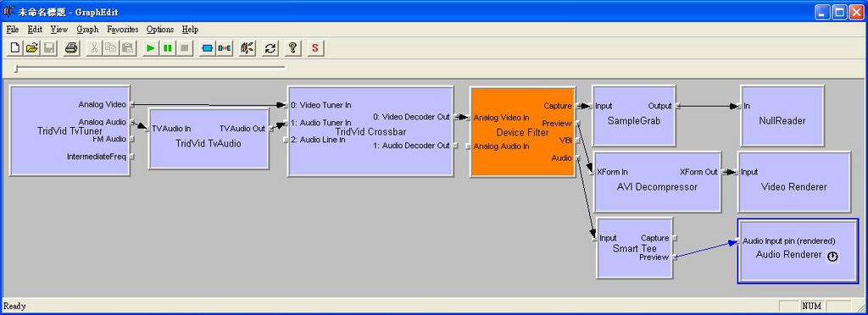Select the Smart Tee filter
The width and height of the screenshot is (868, 315).
(x=634, y=249)
